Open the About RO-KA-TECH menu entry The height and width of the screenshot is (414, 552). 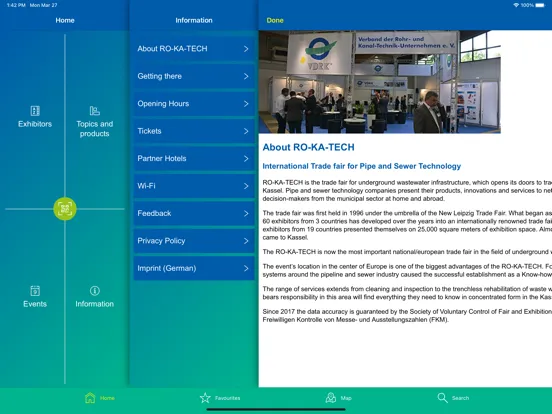tap(194, 49)
